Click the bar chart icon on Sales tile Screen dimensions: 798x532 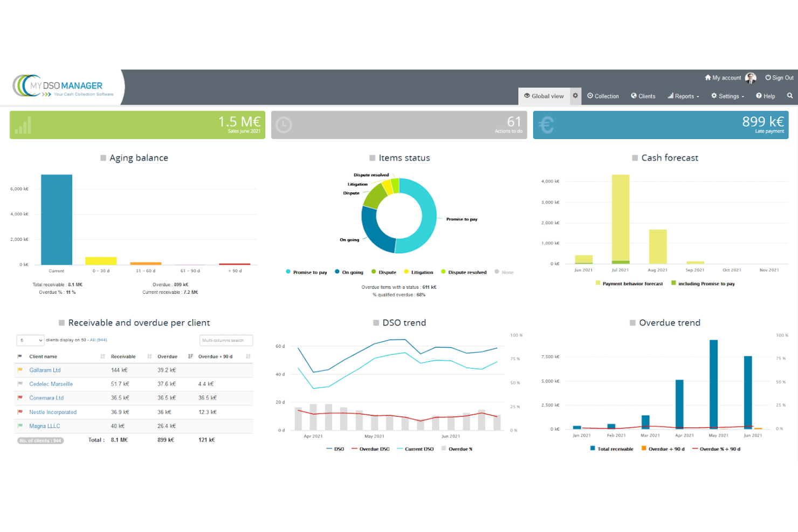tap(23, 125)
